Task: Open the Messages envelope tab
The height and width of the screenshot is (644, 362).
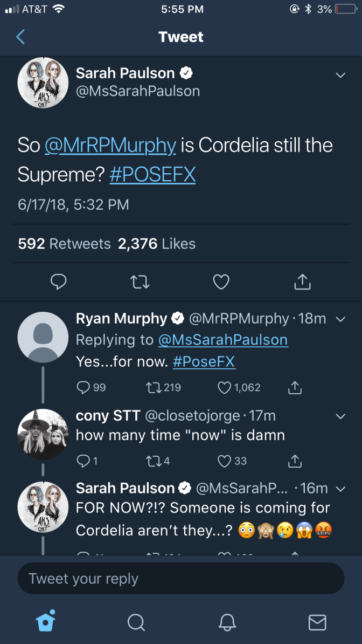Action: (317, 622)
